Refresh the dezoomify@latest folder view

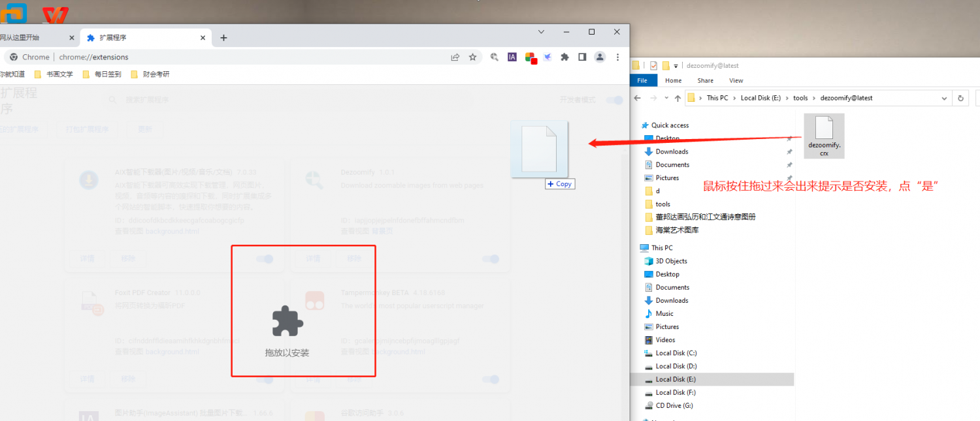pos(960,98)
